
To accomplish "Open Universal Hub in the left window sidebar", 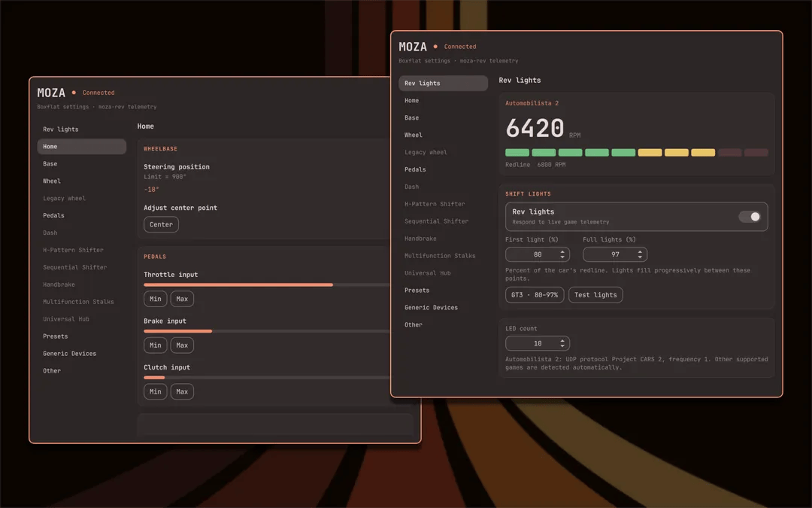I will [82, 319].
